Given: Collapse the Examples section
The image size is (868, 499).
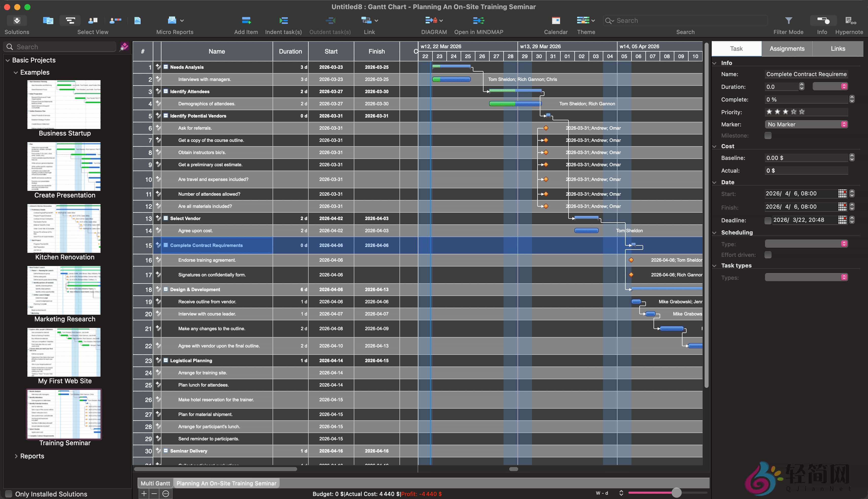Looking at the screenshot, I should click(16, 72).
